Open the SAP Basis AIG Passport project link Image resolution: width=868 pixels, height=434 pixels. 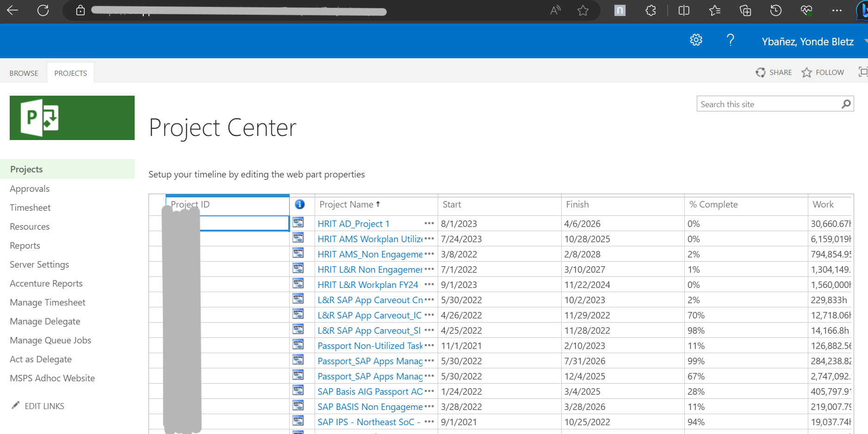pyautogui.click(x=370, y=391)
